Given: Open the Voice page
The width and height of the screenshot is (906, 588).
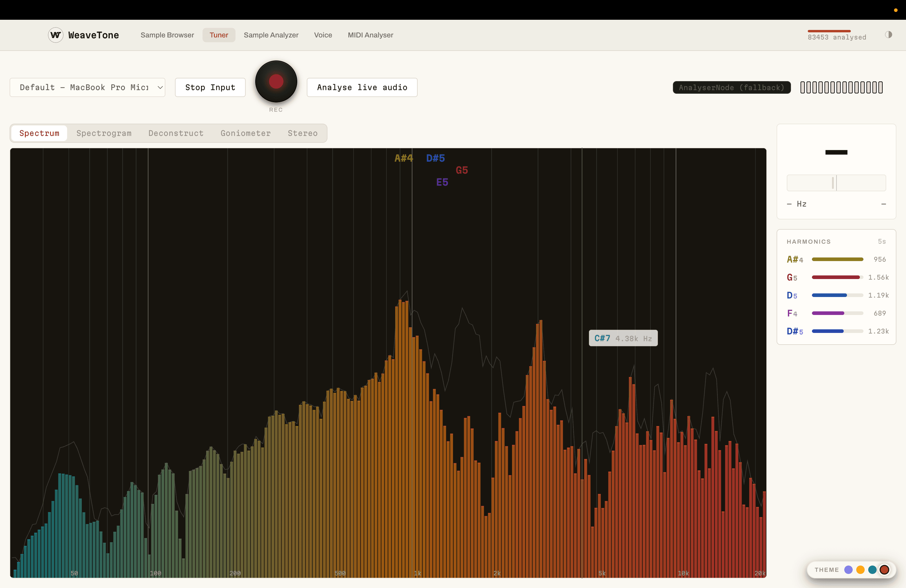Looking at the screenshot, I should pos(323,35).
